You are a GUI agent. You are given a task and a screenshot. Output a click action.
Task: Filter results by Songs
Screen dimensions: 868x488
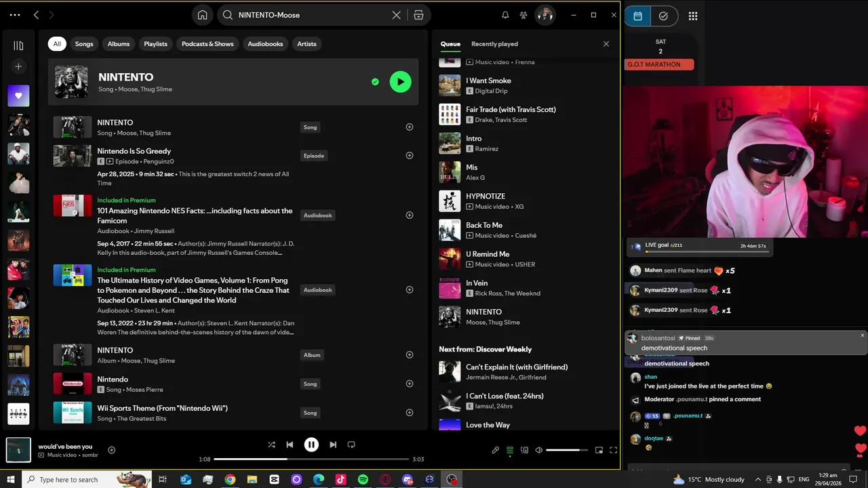(x=84, y=44)
